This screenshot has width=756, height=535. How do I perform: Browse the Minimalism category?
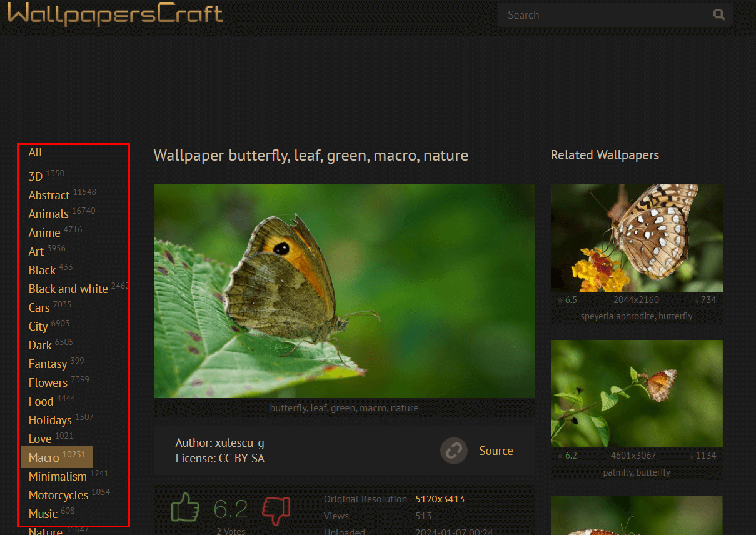[x=58, y=476]
